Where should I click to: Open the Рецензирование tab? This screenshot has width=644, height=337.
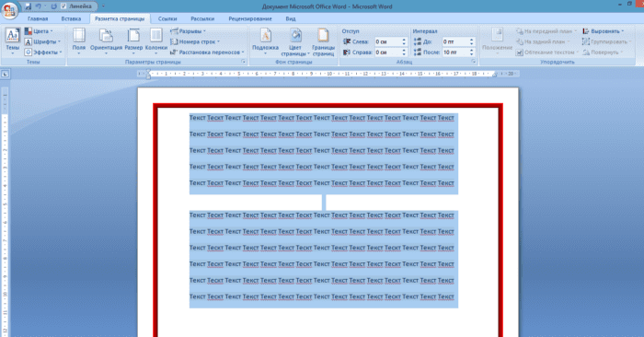(250, 18)
